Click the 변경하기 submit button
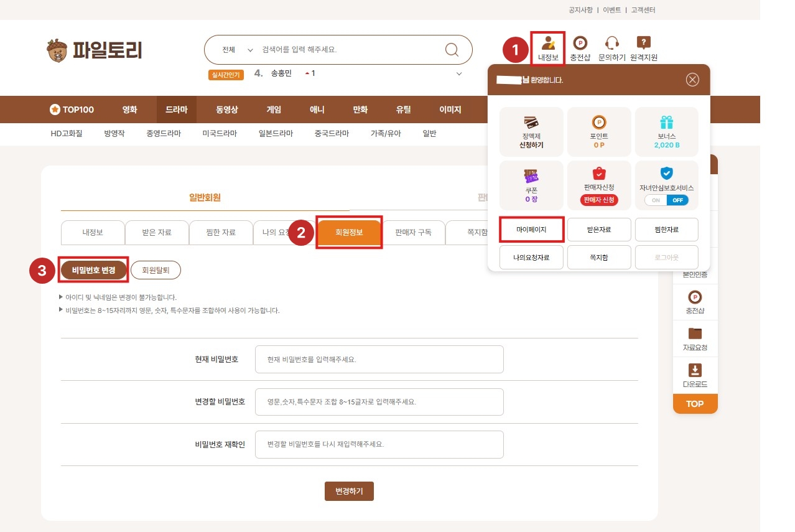 (349, 491)
